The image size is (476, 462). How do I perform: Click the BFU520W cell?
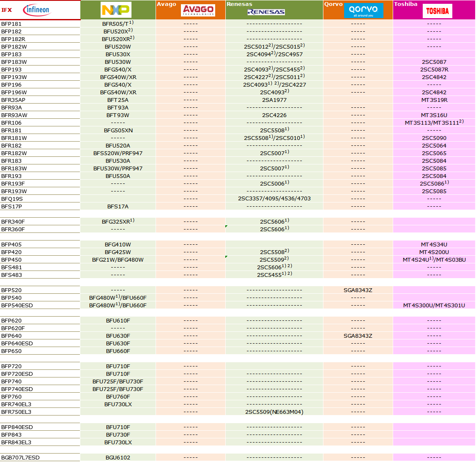118,47
